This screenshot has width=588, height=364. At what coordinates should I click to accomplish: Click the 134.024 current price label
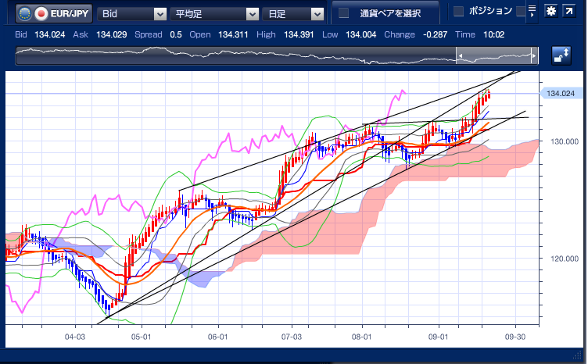pos(561,93)
